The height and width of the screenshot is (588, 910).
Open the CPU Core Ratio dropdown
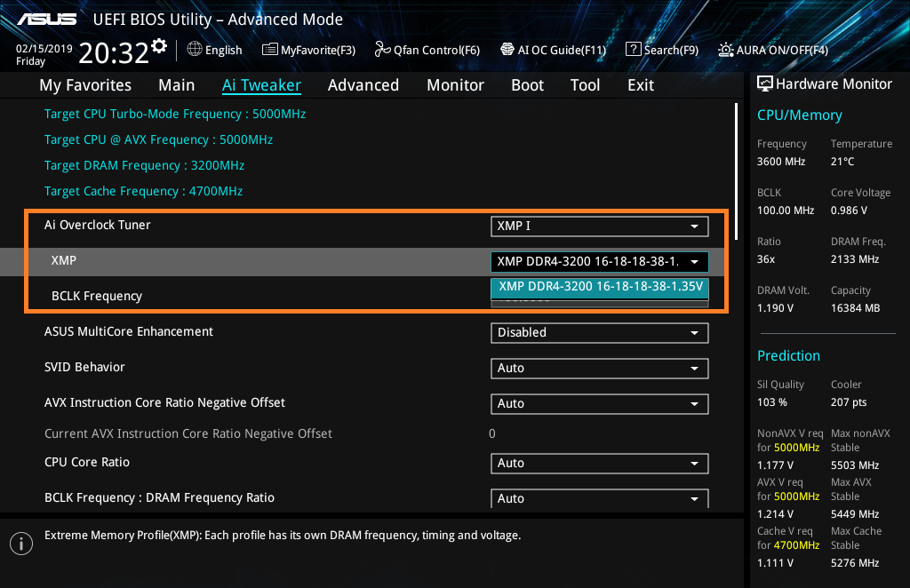[600, 464]
